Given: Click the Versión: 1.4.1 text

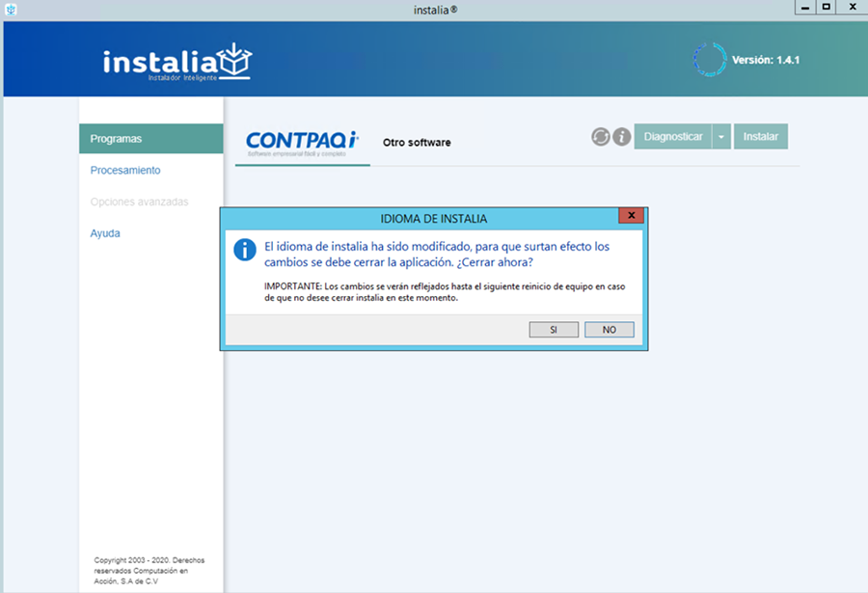Looking at the screenshot, I should pyautogui.click(x=766, y=60).
